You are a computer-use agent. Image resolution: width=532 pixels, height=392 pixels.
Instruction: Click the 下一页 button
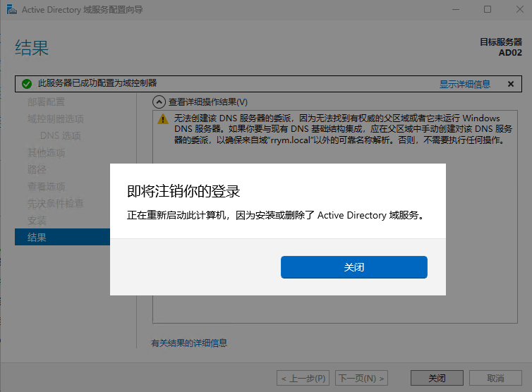click(362, 378)
